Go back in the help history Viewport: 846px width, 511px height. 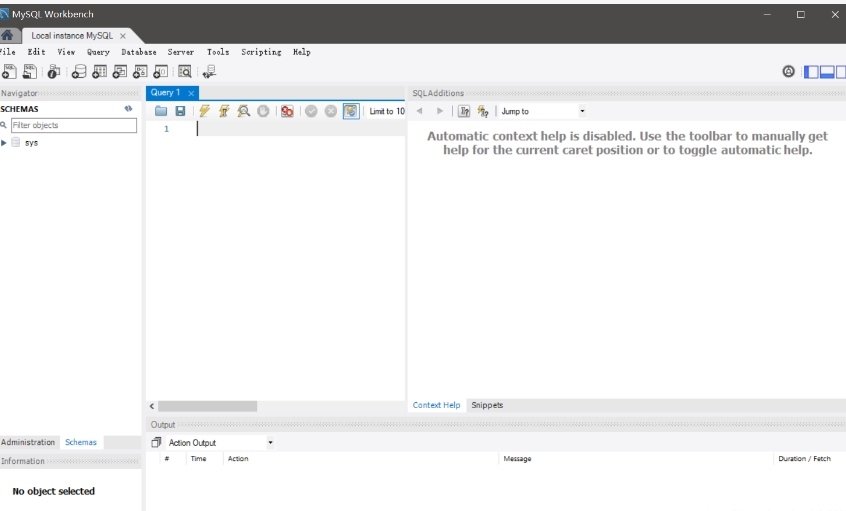[x=419, y=111]
